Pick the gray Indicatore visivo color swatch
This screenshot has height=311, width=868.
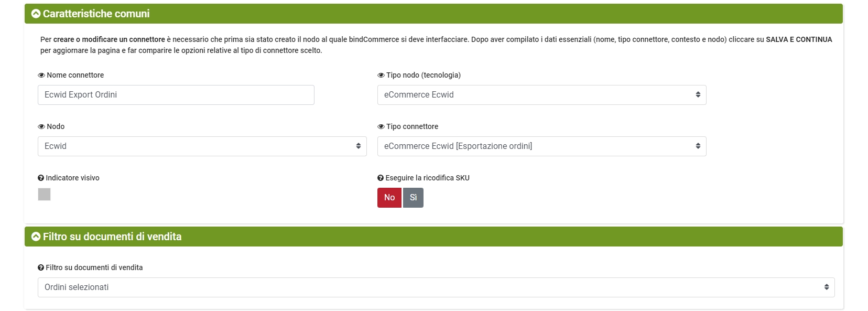[x=45, y=195]
